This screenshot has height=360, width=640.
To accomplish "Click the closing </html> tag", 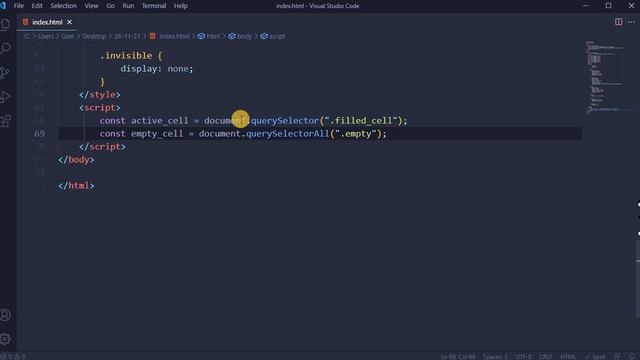I will click(x=76, y=185).
